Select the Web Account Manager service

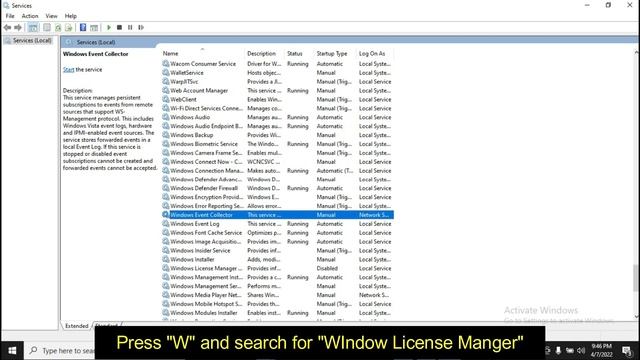tap(278, 91)
